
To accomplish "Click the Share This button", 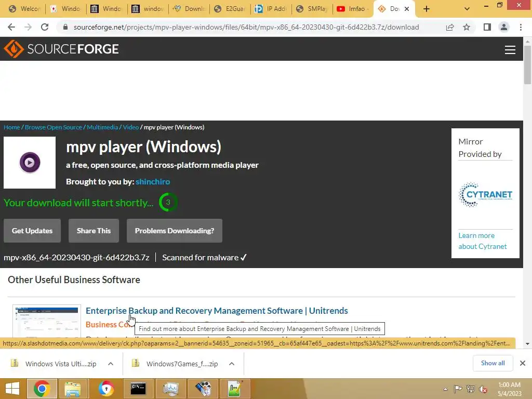I will [94, 231].
